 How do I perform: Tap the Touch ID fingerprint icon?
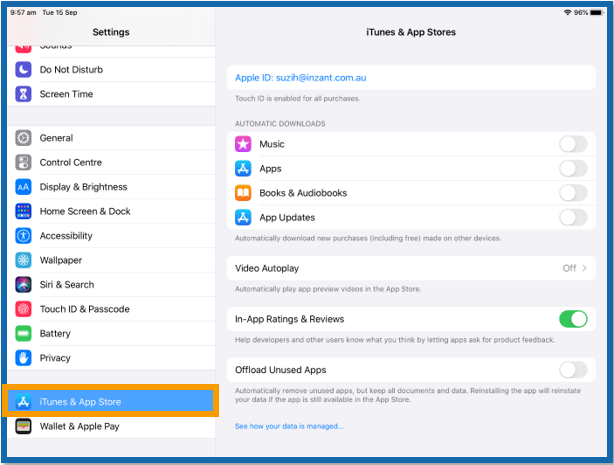point(23,309)
